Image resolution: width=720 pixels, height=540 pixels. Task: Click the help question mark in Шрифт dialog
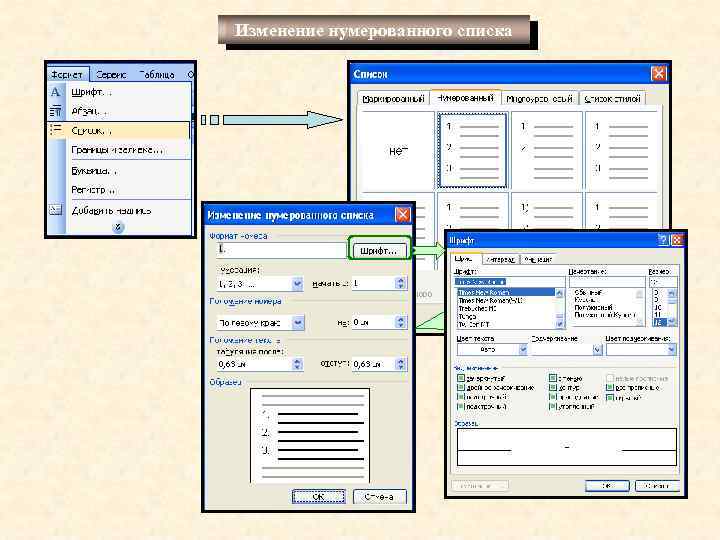(x=663, y=240)
